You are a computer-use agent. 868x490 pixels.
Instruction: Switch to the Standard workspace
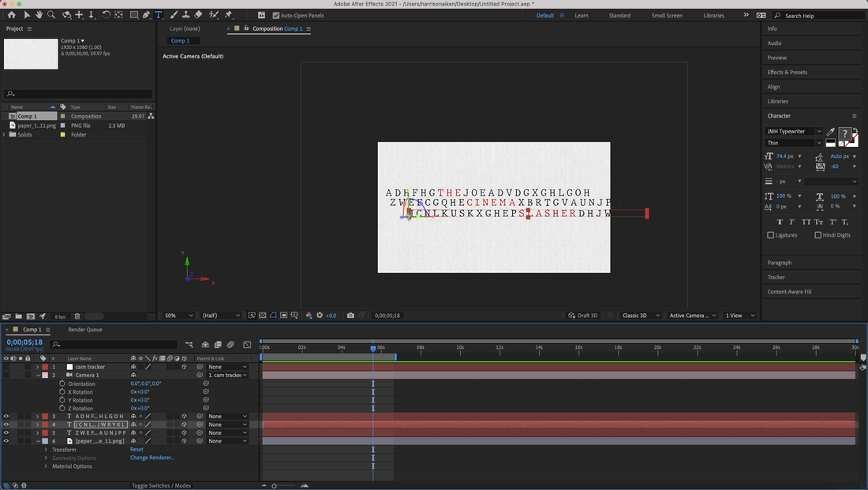coord(619,16)
